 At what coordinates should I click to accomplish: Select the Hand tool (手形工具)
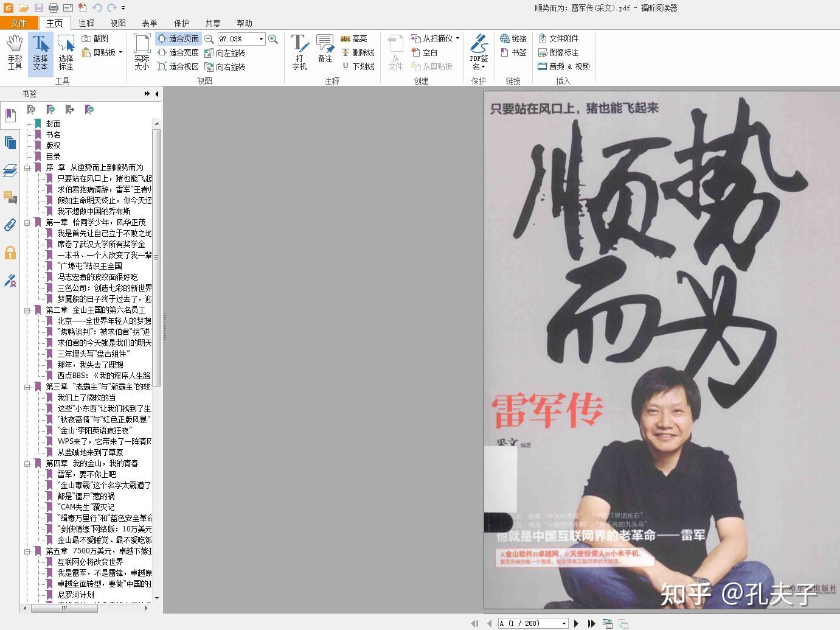(x=15, y=52)
